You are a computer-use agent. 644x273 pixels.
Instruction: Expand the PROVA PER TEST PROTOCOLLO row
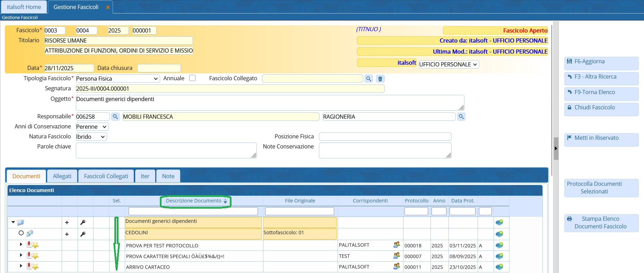pyautogui.click(x=21, y=244)
